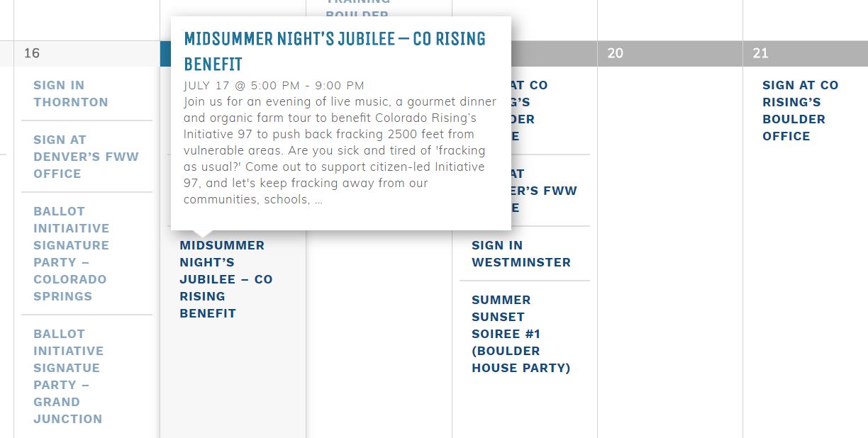Screen dimensions: 868x438
Task: Click the July 17 5:00 PM date line
Action: pyautogui.click(x=274, y=85)
